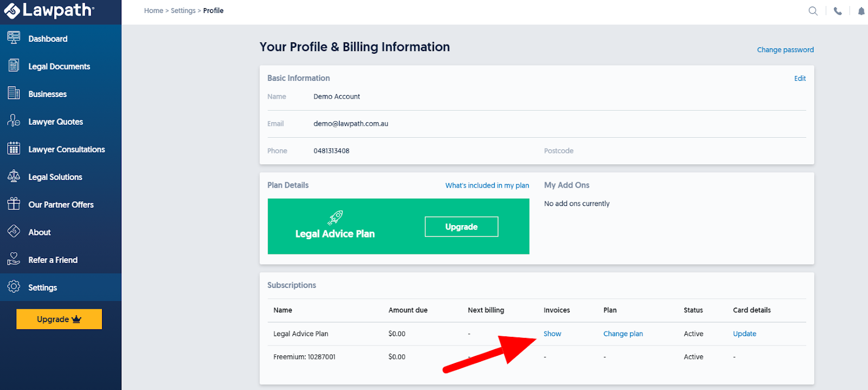Click the phone number 0481313408

(331, 151)
